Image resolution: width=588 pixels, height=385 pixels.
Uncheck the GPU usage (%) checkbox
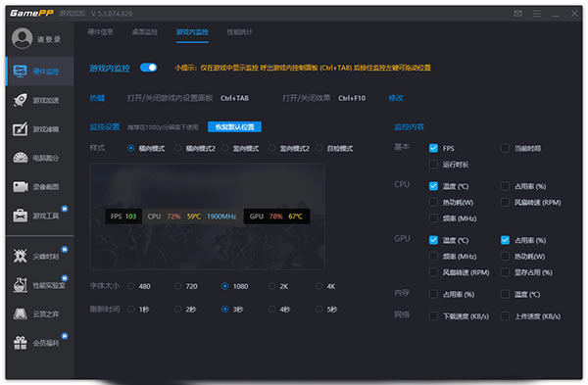point(505,240)
